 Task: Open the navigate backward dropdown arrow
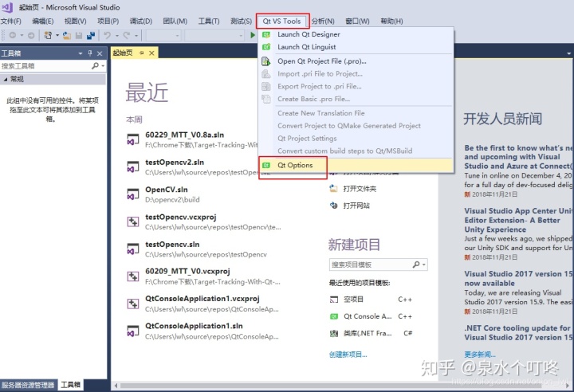pos(22,36)
